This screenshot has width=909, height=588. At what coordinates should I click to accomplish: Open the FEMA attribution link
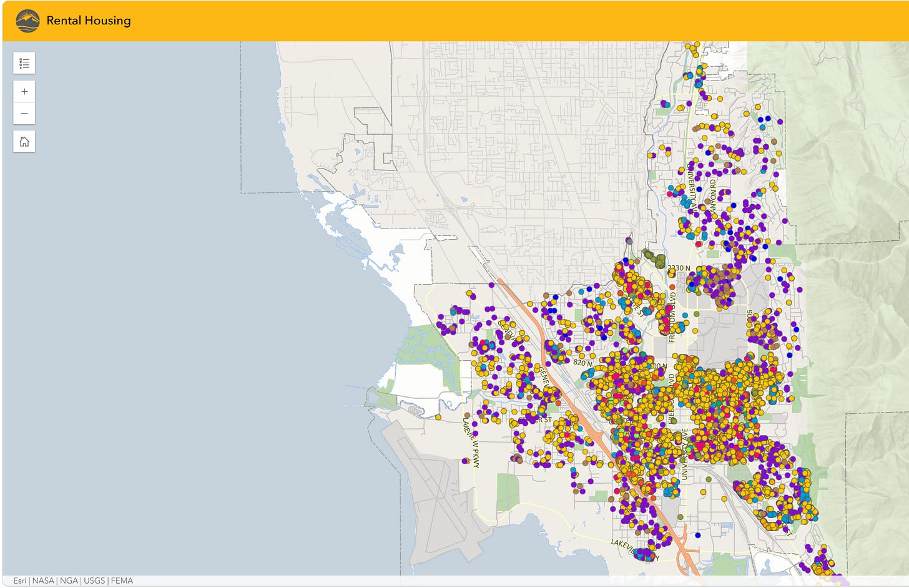pos(122,581)
